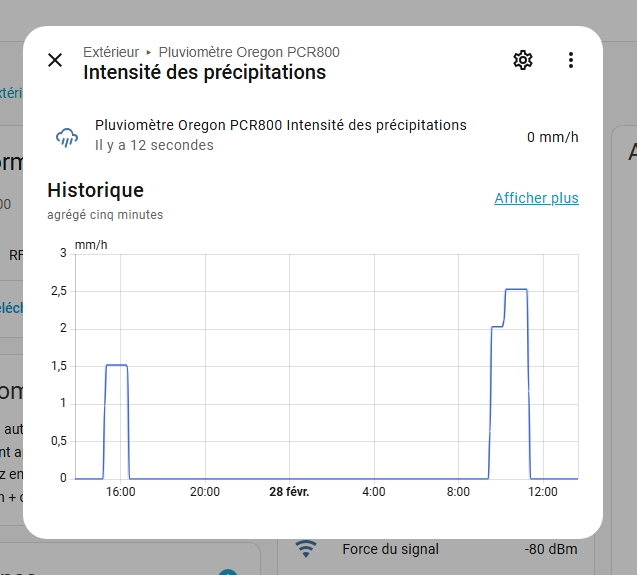Viewport: 637px width, 575px height.
Task: Click the 1,5 mm/h plateau near 16:00
Action: click(x=116, y=365)
